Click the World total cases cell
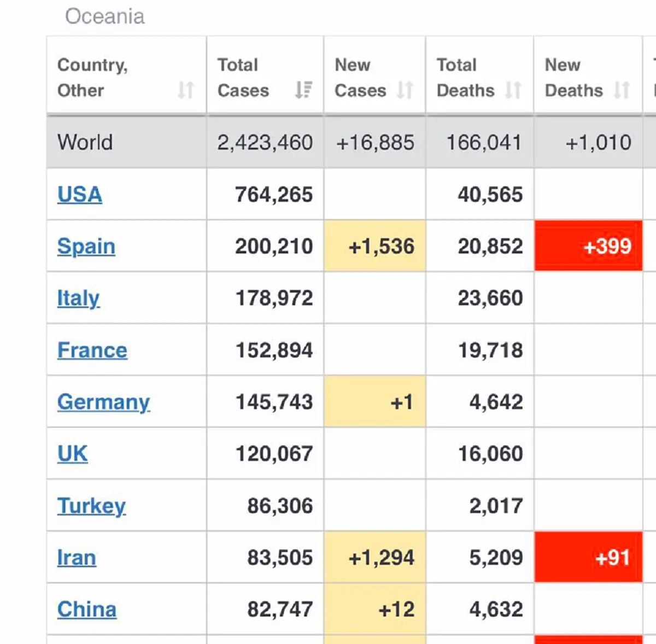656x644 pixels. tap(265, 143)
